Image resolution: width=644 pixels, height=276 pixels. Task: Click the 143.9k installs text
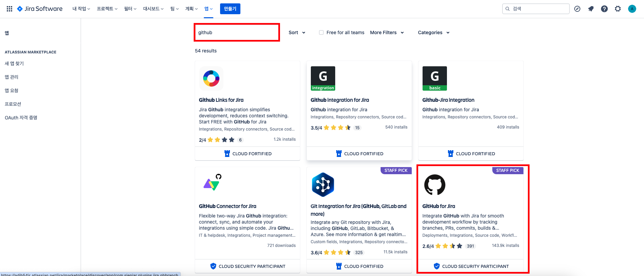[506, 246]
